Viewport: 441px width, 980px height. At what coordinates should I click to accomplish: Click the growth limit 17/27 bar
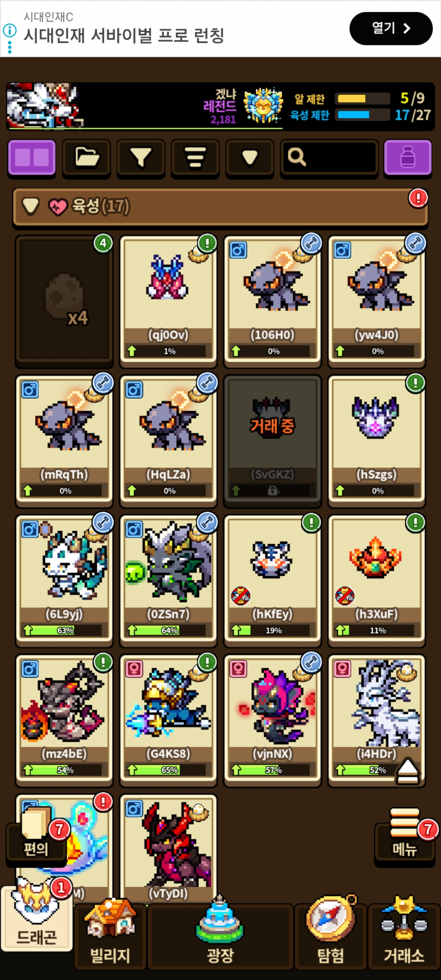362,115
